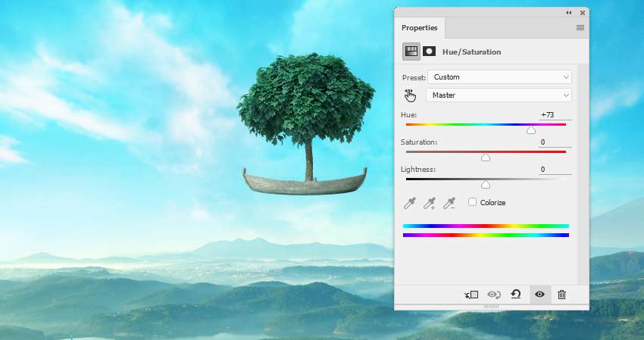644x340 pixels.
Task: Switch to the Properties tab
Action: pos(419,28)
